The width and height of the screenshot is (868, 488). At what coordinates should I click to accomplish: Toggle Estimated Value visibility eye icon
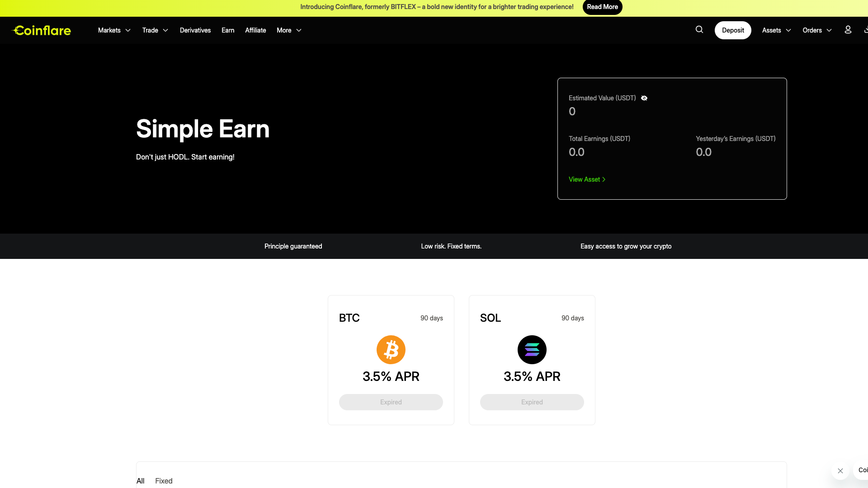click(x=644, y=98)
